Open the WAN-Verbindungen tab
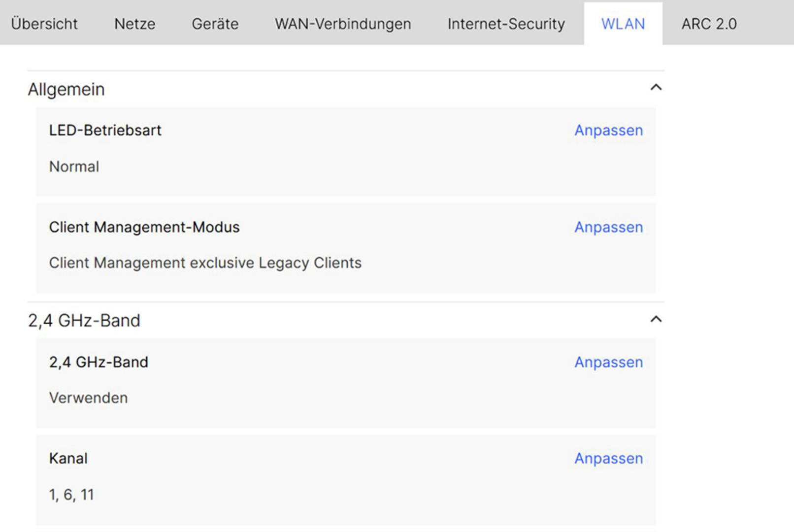794x532 pixels. [x=343, y=24]
